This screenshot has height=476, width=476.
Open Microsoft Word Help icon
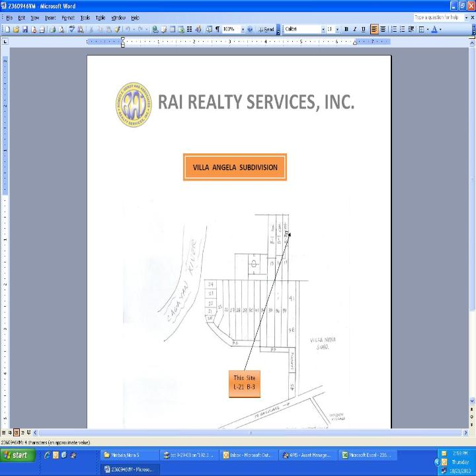pos(250,30)
